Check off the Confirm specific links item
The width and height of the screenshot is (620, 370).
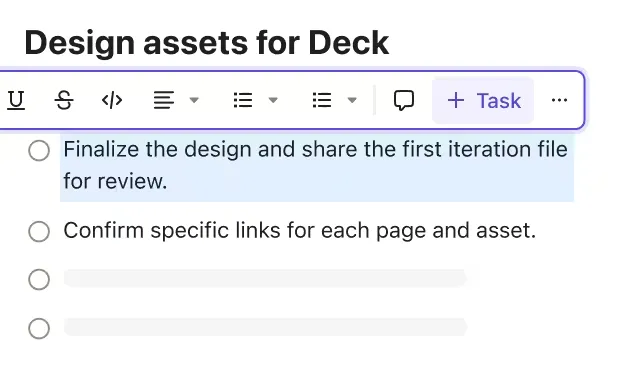(39, 231)
